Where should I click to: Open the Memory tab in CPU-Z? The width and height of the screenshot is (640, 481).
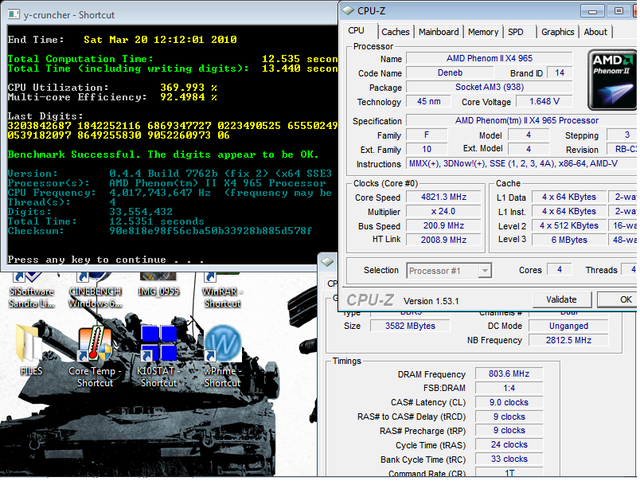pos(484,32)
